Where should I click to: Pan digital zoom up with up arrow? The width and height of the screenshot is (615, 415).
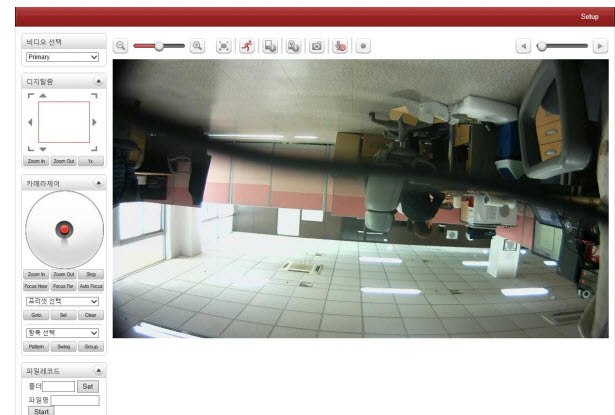pos(43,95)
